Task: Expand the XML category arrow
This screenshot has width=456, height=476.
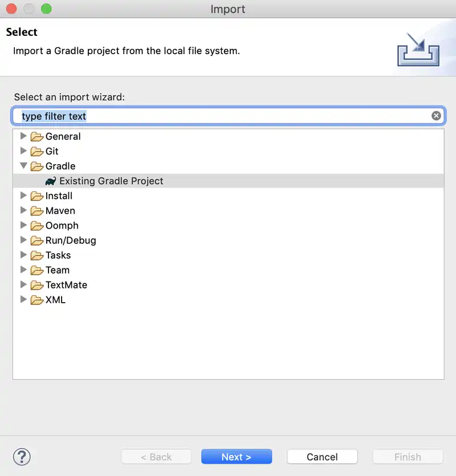Action: (23, 299)
